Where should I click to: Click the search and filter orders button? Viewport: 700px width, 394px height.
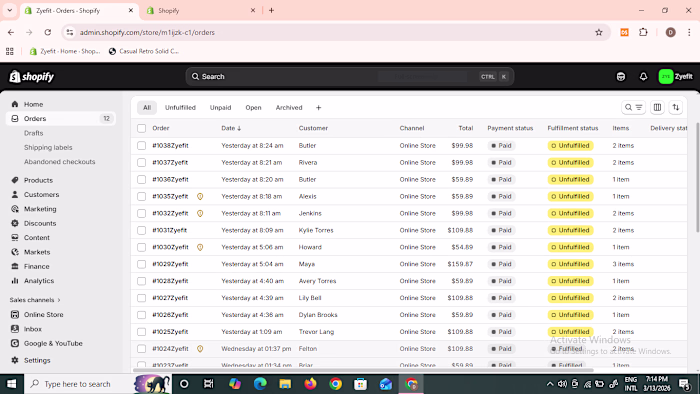point(633,108)
